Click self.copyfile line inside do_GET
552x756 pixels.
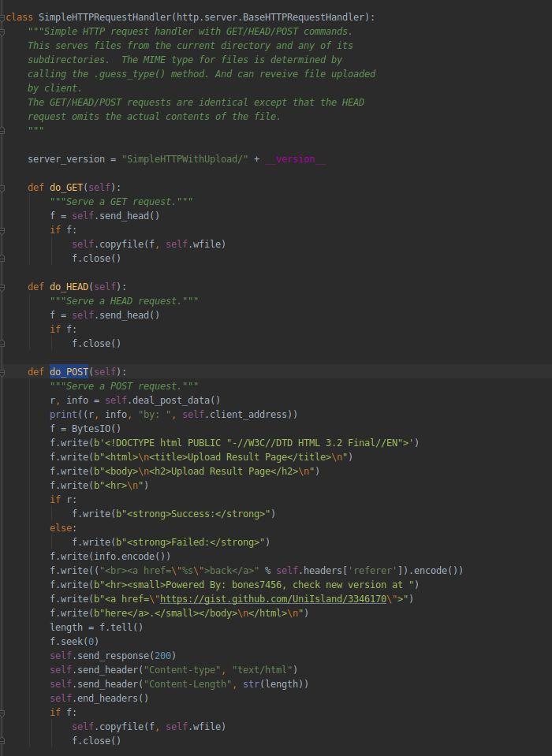pyautogui.click(x=148, y=244)
